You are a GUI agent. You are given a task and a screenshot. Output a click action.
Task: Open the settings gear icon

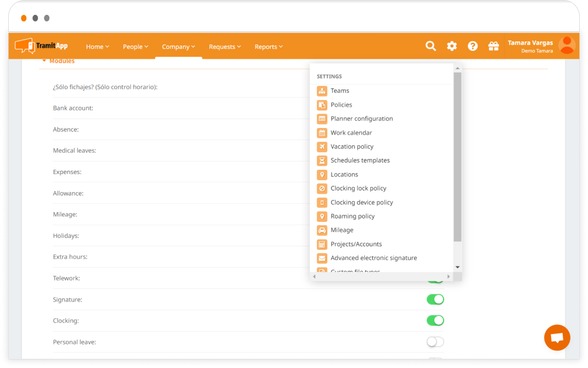(x=451, y=46)
